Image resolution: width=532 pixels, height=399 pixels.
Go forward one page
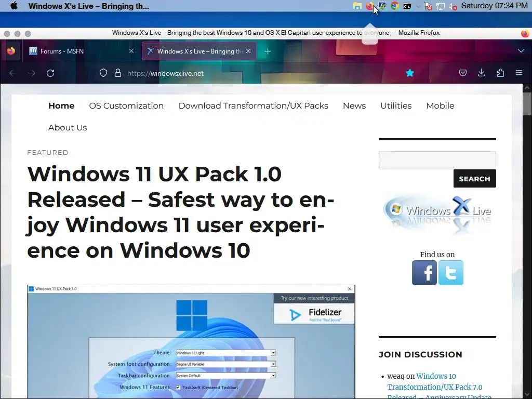tap(32, 73)
